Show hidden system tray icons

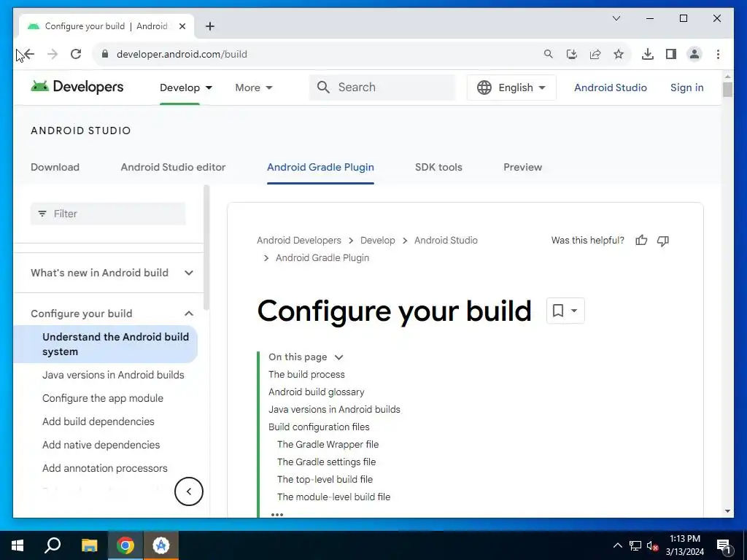point(617,545)
